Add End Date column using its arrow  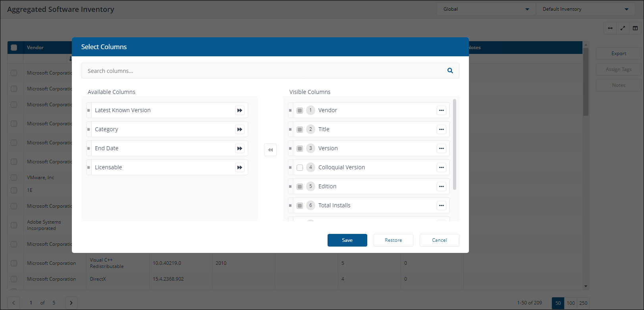239,148
